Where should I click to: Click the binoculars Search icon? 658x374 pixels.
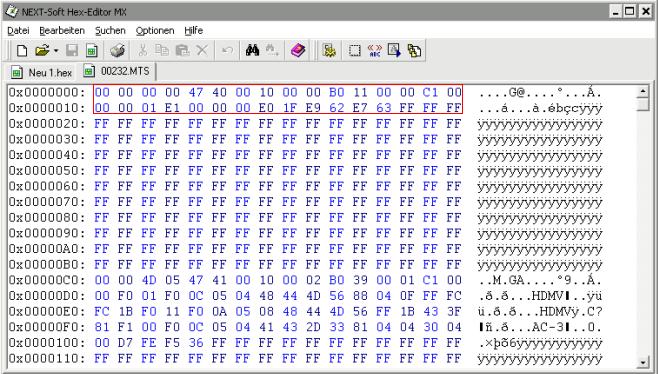tap(252, 51)
